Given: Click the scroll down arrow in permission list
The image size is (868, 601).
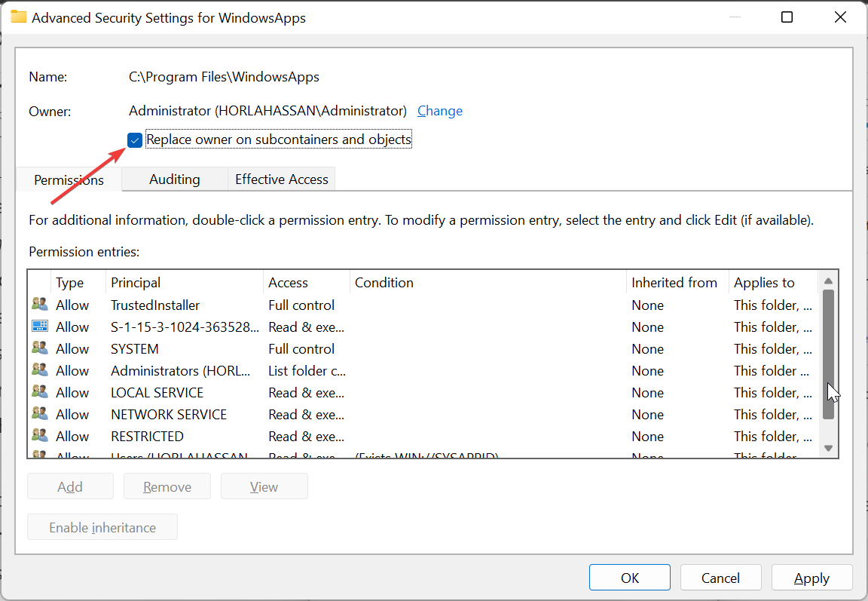Looking at the screenshot, I should click(828, 448).
